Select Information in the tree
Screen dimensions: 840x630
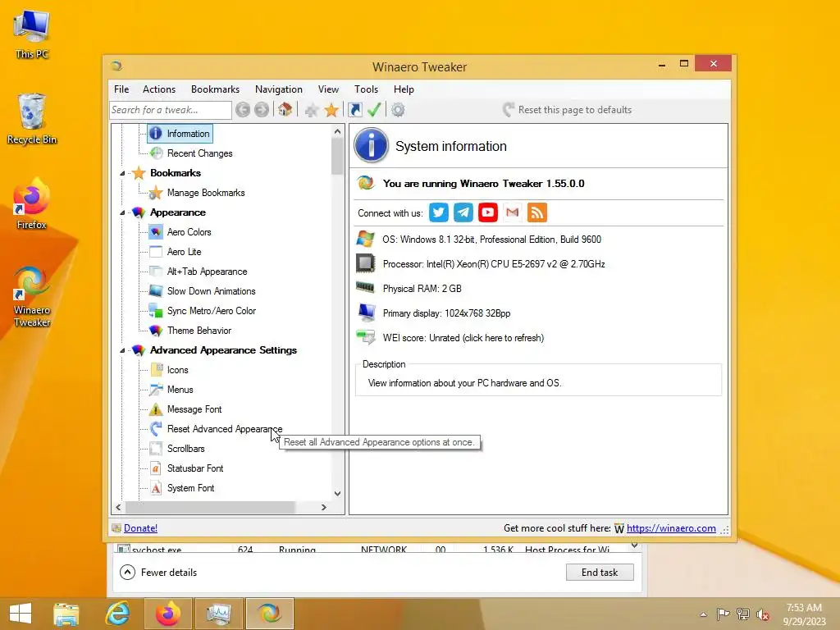[x=188, y=134]
